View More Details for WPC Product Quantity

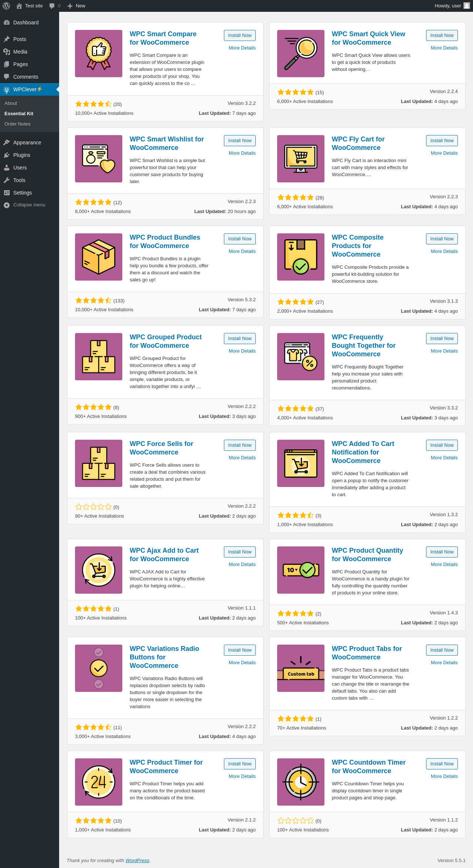tap(444, 565)
